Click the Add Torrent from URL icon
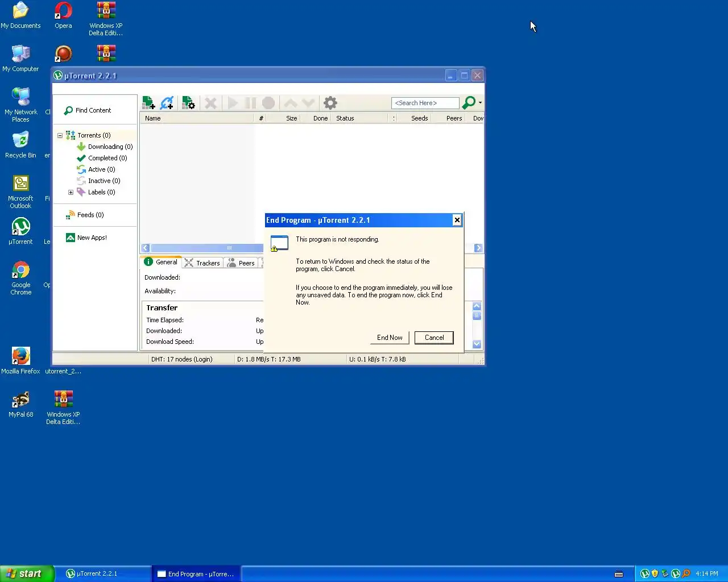 click(x=167, y=103)
